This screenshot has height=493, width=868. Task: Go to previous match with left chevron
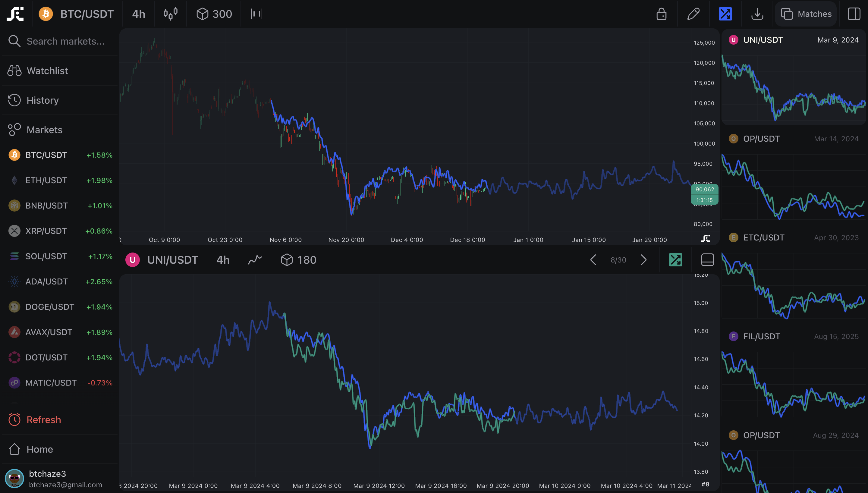(x=593, y=260)
